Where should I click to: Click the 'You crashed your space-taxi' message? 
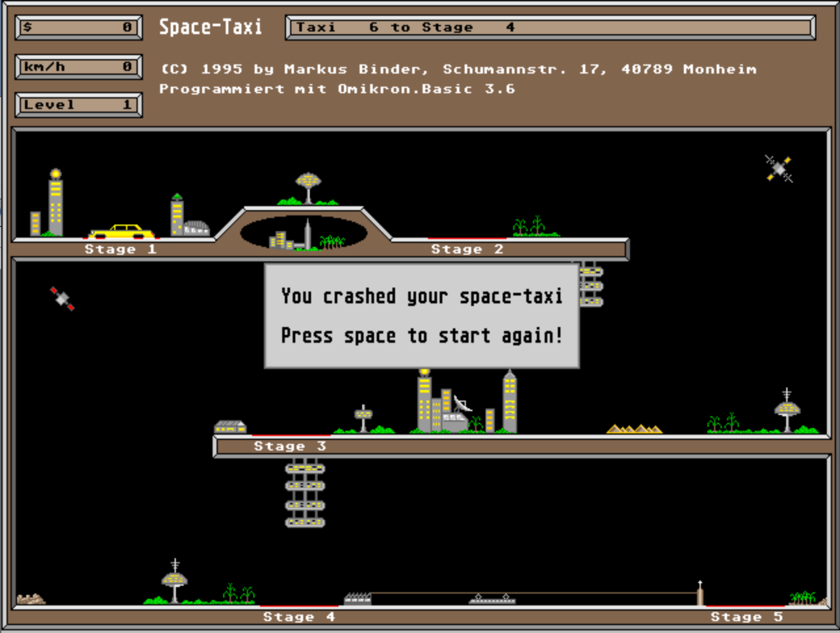pos(422,297)
